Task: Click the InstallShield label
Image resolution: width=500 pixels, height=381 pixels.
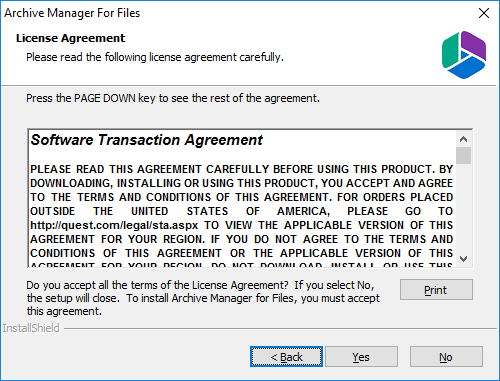Action: [31, 328]
